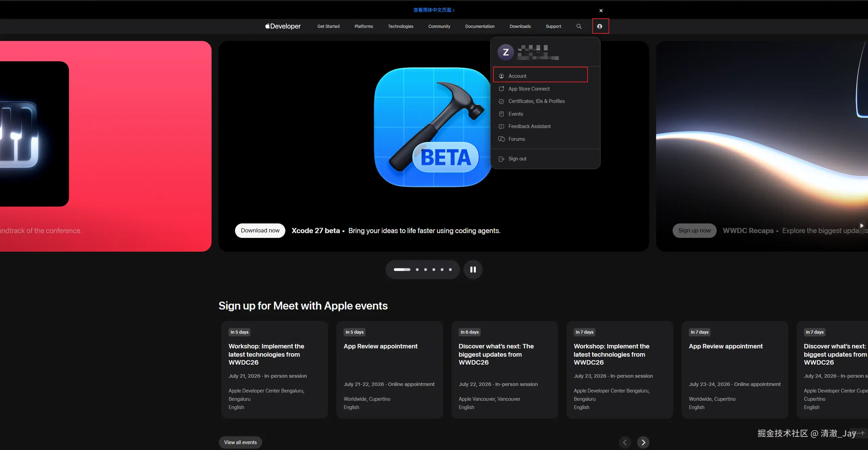Viewport: 868px width, 450px height.
Task: Open the search icon in the navigation bar
Action: point(579,26)
